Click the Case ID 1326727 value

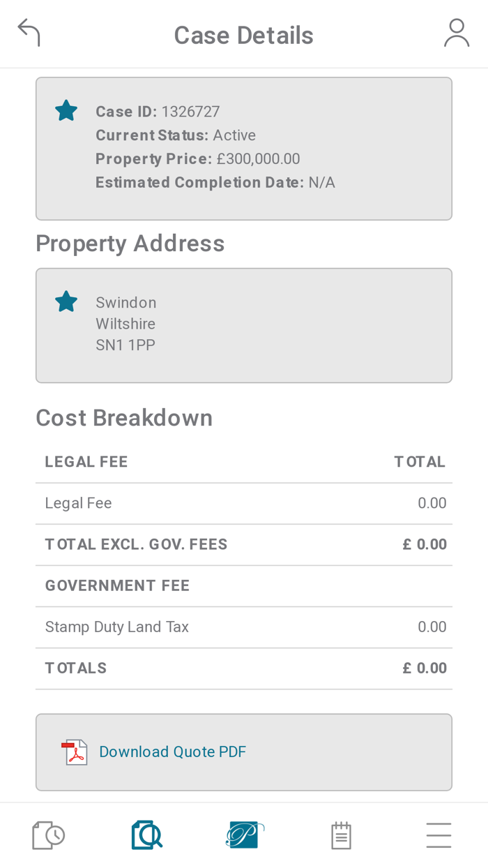pyautogui.click(x=190, y=111)
